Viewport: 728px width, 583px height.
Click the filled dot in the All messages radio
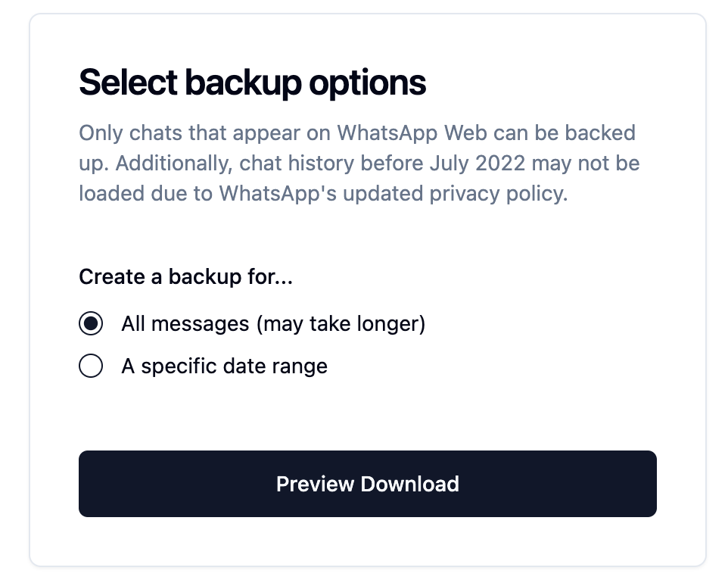91,323
